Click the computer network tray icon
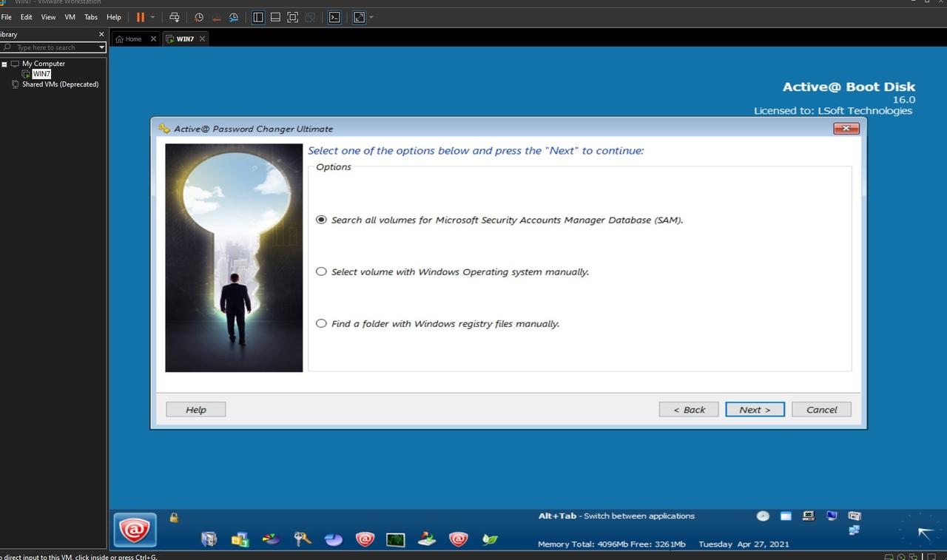This screenshot has height=560, width=947. coord(809,516)
